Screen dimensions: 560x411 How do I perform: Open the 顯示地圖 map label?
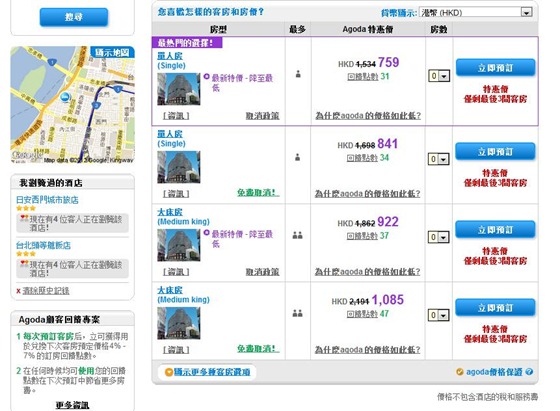[112, 52]
